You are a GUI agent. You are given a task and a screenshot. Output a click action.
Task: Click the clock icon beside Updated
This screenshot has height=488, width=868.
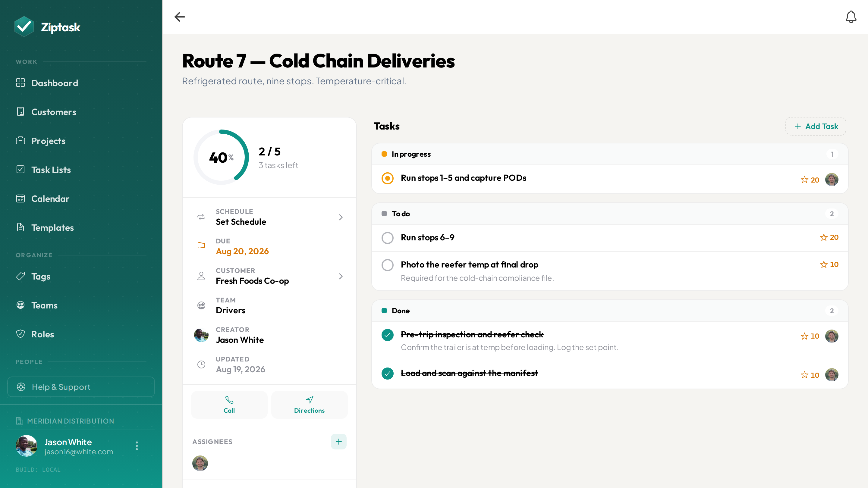pos(201,364)
